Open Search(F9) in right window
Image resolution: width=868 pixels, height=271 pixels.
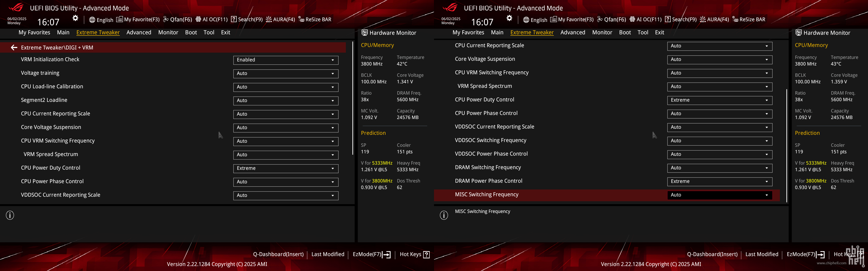(x=681, y=19)
